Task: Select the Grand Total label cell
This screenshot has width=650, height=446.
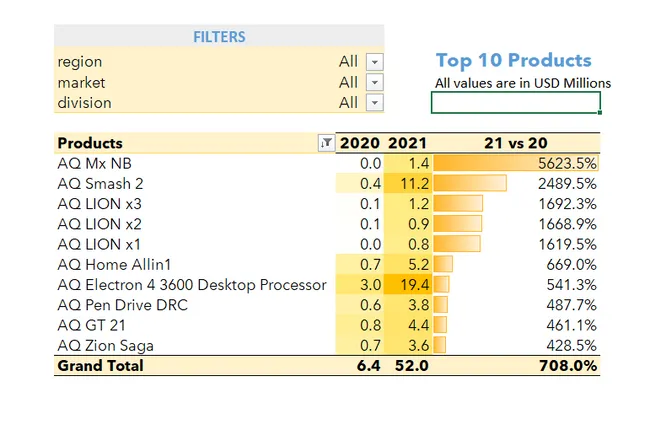Action: point(195,366)
